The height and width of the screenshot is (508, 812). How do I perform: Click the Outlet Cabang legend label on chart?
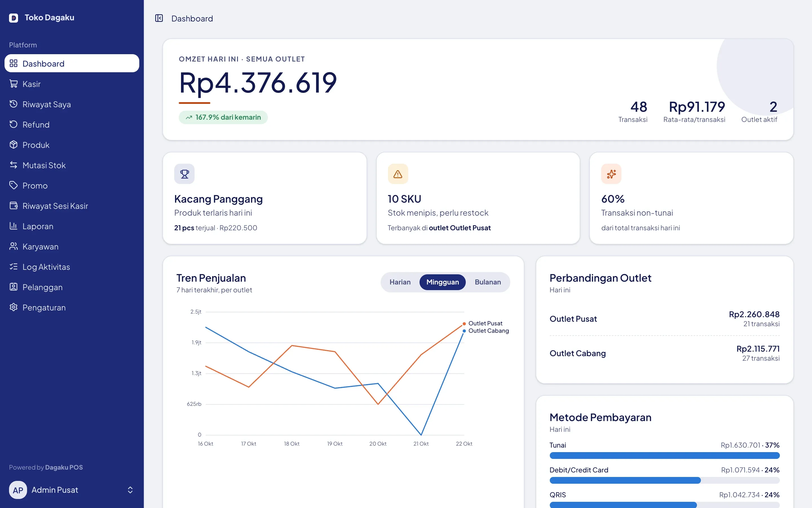(489, 330)
